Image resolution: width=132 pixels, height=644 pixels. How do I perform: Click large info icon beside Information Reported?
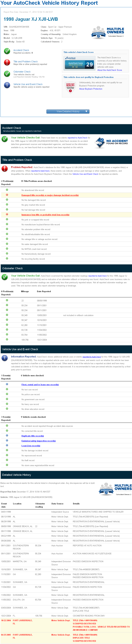pyautogui.click(x=5, y=358)
